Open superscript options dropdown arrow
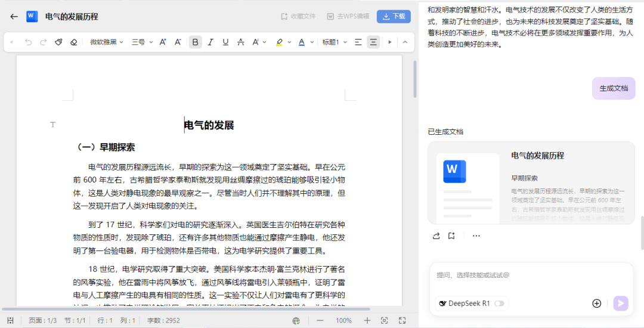644x328 pixels. [x=265, y=42]
